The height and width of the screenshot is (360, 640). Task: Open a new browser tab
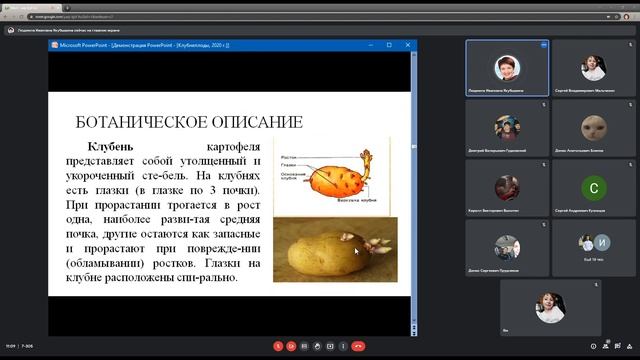(x=67, y=8)
